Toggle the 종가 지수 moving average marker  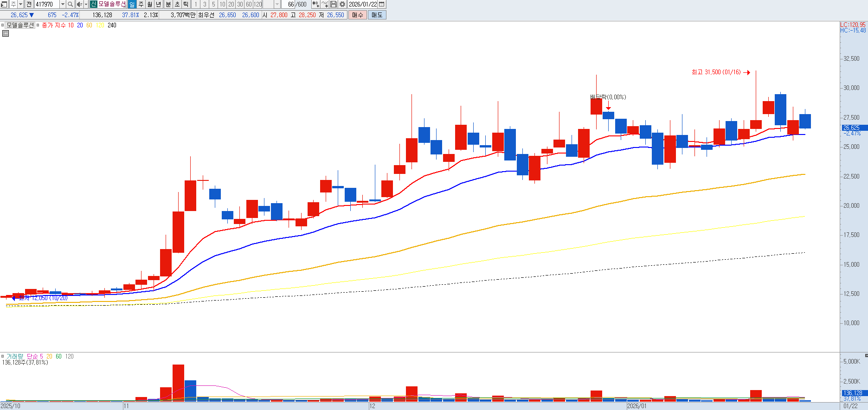click(38, 25)
